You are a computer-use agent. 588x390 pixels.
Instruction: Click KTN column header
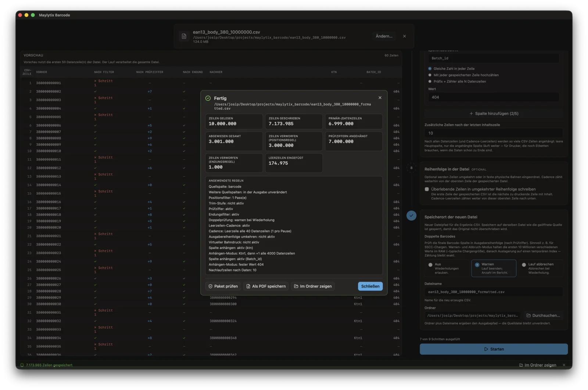tap(334, 72)
